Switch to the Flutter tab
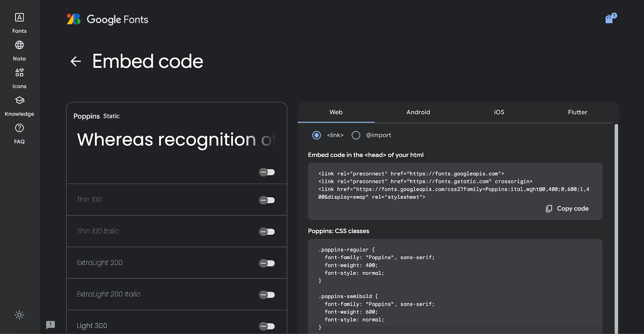 (x=577, y=112)
